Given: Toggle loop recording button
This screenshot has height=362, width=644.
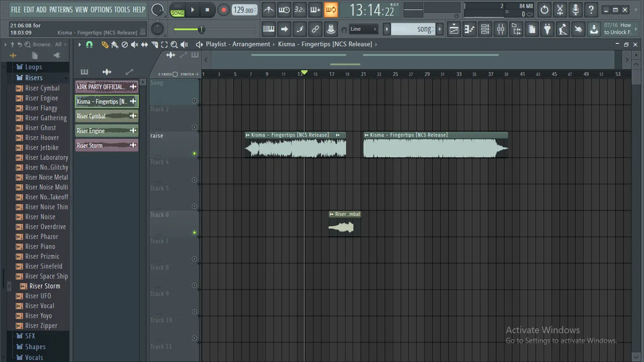Looking at the screenshot, I should (x=331, y=10).
